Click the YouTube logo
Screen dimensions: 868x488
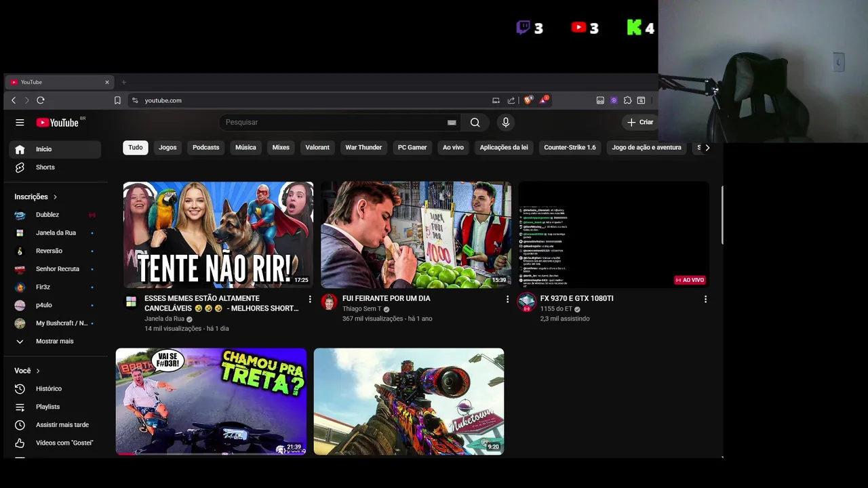pos(58,123)
